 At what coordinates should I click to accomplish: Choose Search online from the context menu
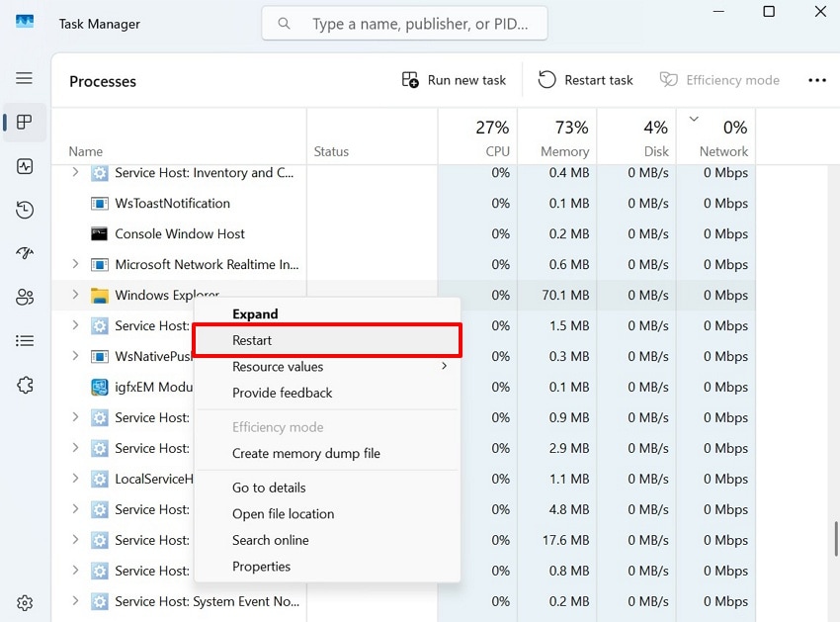pos(271,540)
